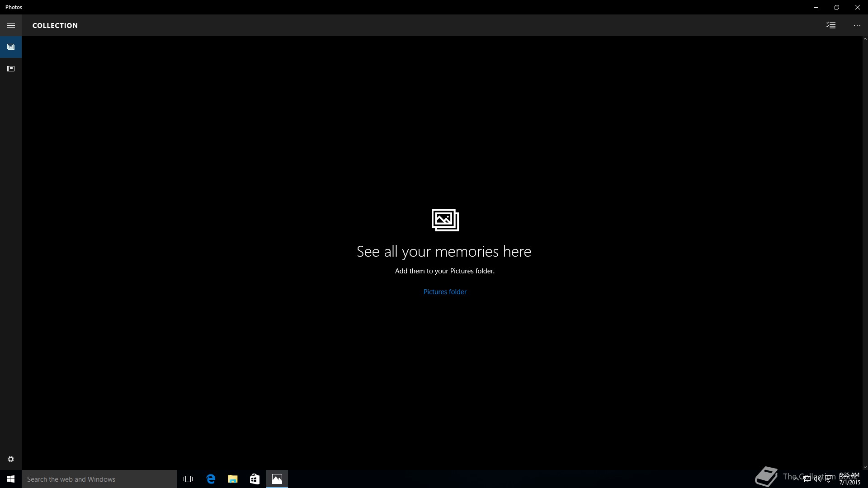
Task: Click the 'See all your memories here' text
Action: pyautogui.click(x=444, y=251)
